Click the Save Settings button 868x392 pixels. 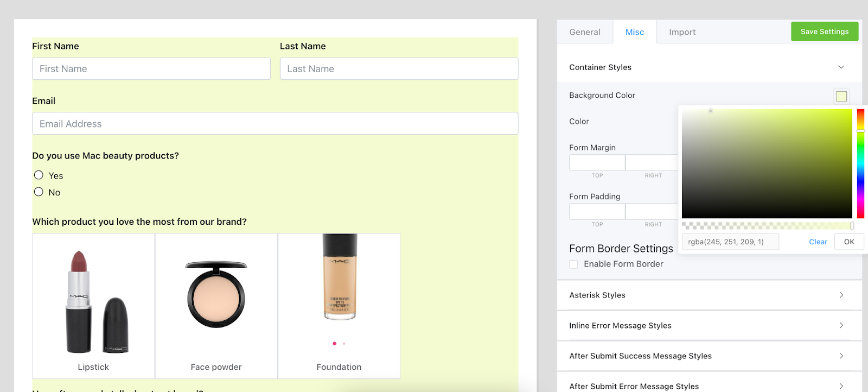pyautogui.click(x=825, y=31)
